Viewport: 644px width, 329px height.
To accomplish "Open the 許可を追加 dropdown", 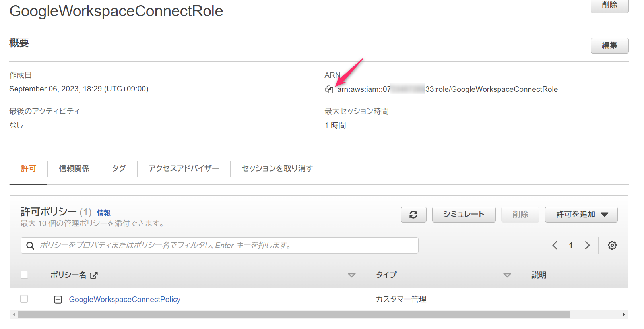I will pos(581,215).
